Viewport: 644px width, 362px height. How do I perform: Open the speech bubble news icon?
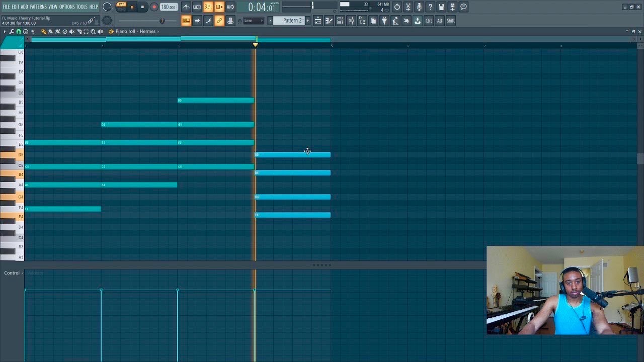tap(463, 7)
